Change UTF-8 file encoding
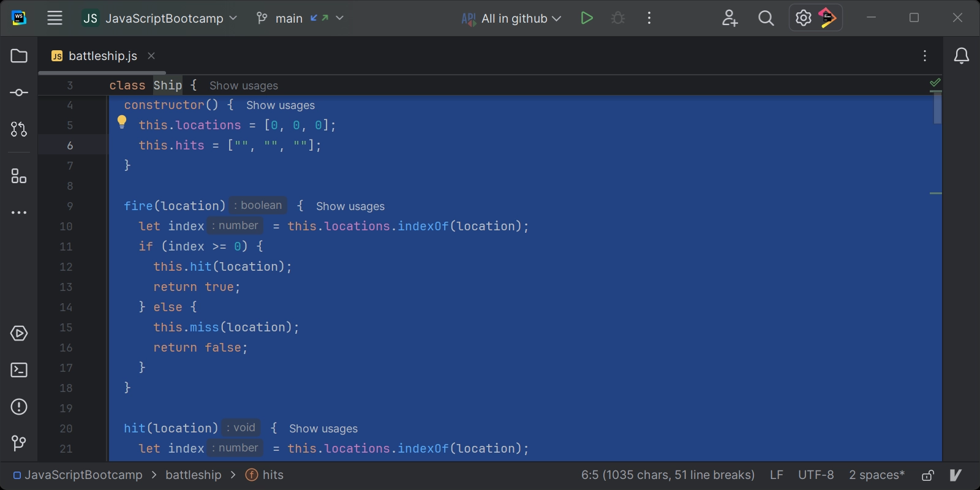Screen dimensions: 980x490 816,475
